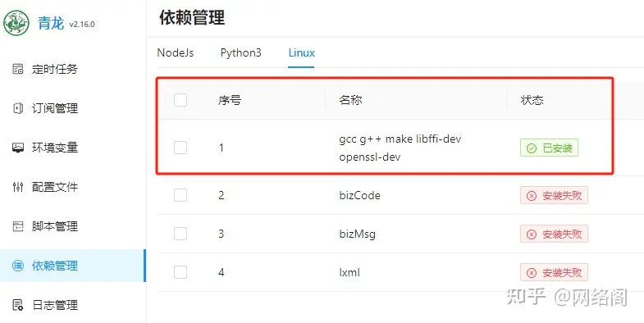Click the 环境变量 monitor icon
Viewport: 644px width, 323px height.
click(18, 148)
